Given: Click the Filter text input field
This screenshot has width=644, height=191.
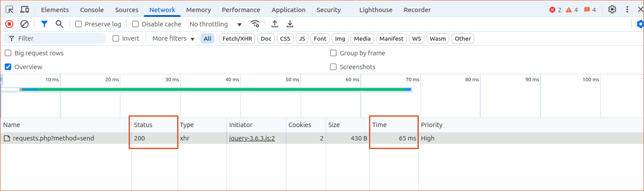Looking at the screenshot, I should pyautogui.click(x=60, y=38).
